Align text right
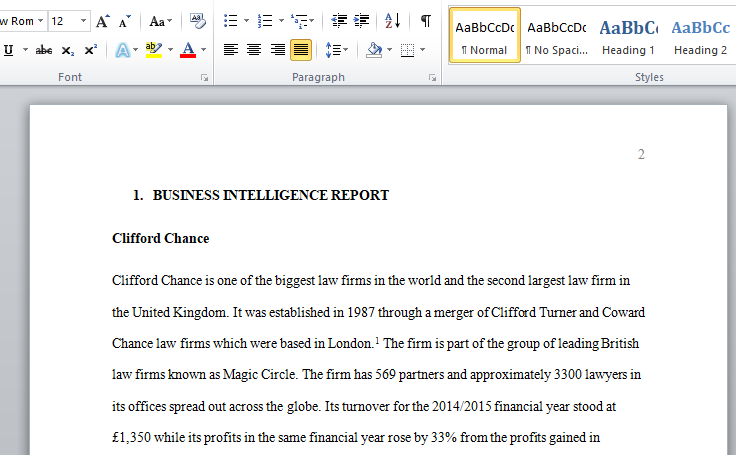Screen dimensions: 736x455 tap(277, 50)
